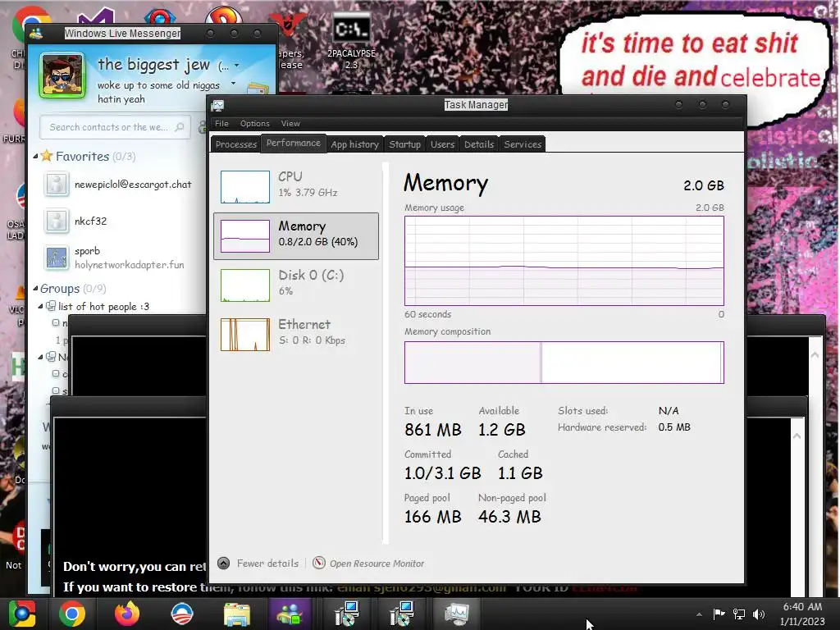840x630 pixels.
Task: Open the 2PACALYPSE 2.3 desktop shortcut
Action: (351, 40)
